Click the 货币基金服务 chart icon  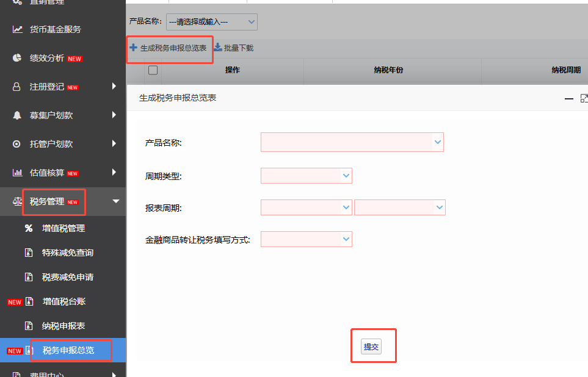tap(17, 29)
